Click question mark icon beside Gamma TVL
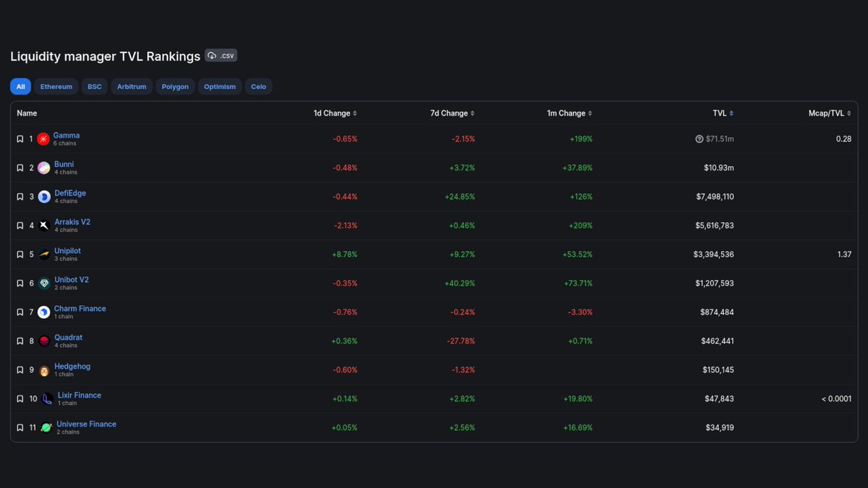The width and height of the screenshot is (868, 488). (699, 139)
